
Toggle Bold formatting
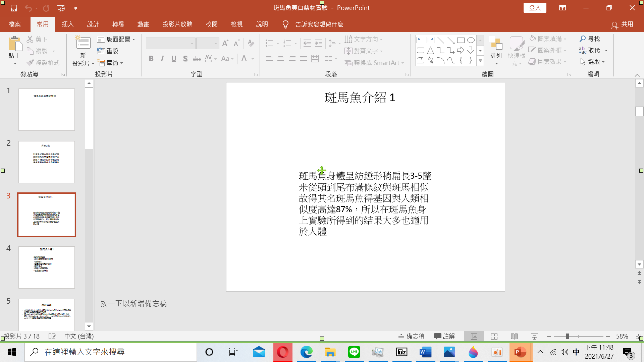(151, 59)
